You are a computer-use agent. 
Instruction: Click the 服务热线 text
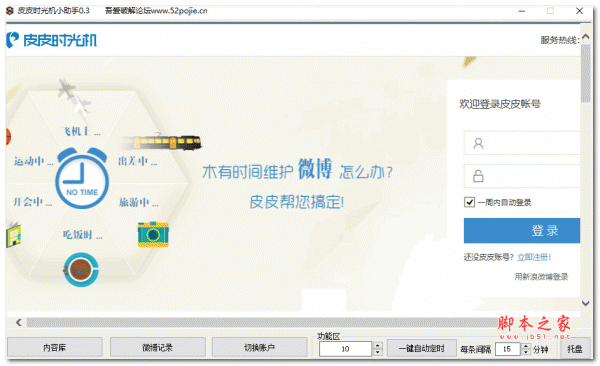[560, 40]
